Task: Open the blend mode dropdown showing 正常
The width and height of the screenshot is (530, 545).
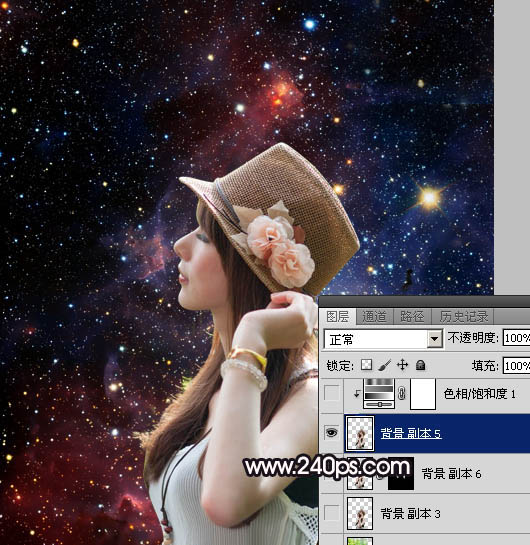Action: click(383, 339)
